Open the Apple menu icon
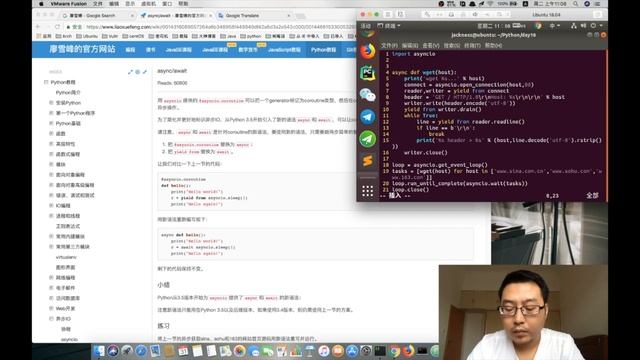Screen dimensions: 640x360 (41, 4)
